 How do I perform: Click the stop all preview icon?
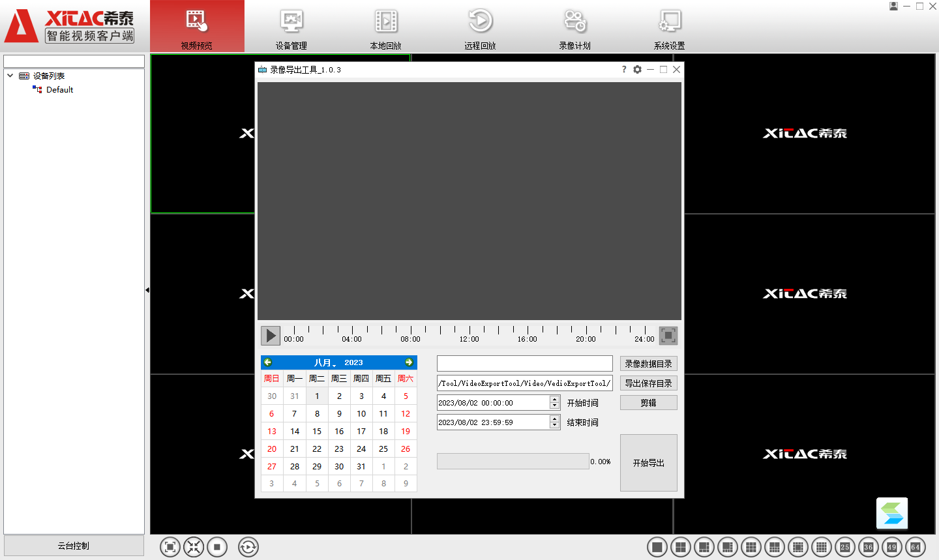217,547
